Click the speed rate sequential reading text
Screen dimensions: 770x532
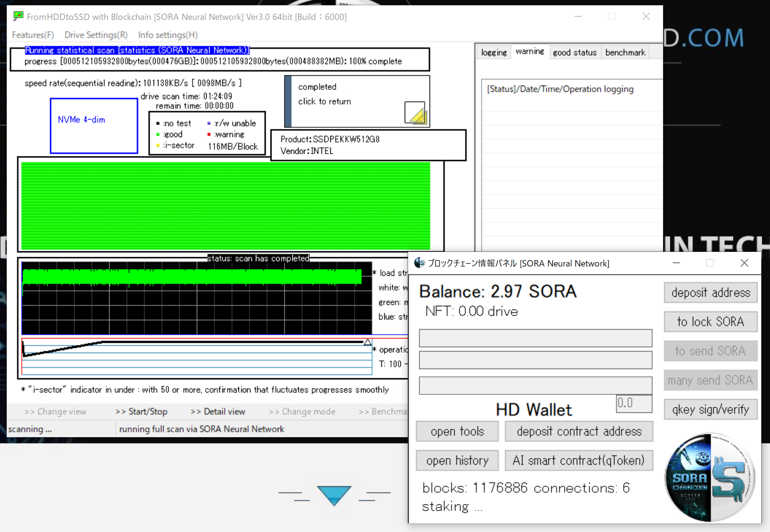click(133, 83)
